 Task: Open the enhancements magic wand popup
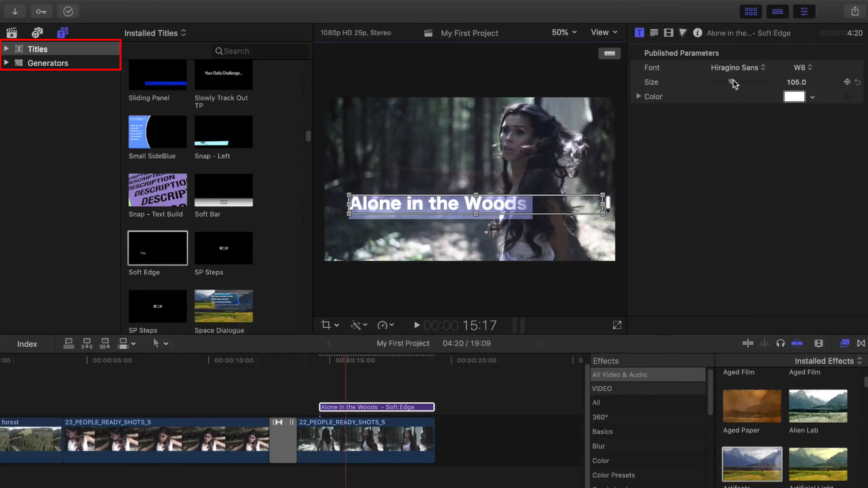pos(359,325)
